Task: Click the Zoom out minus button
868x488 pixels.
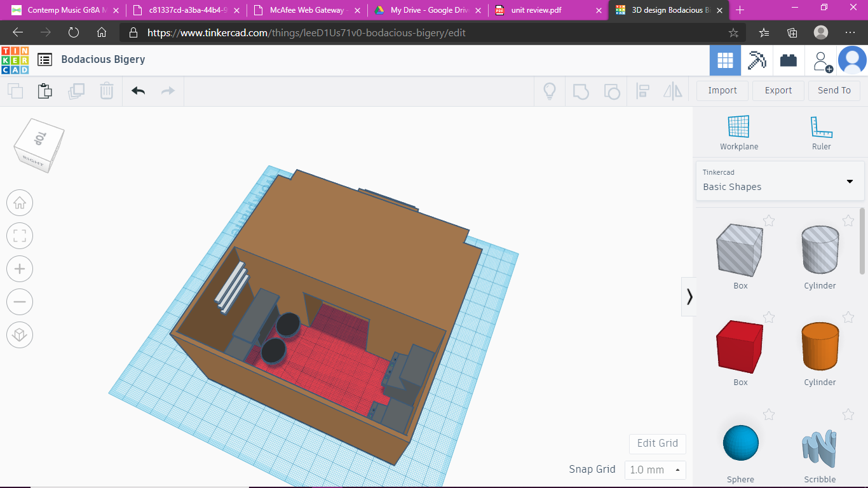Action: coord(20,302)
